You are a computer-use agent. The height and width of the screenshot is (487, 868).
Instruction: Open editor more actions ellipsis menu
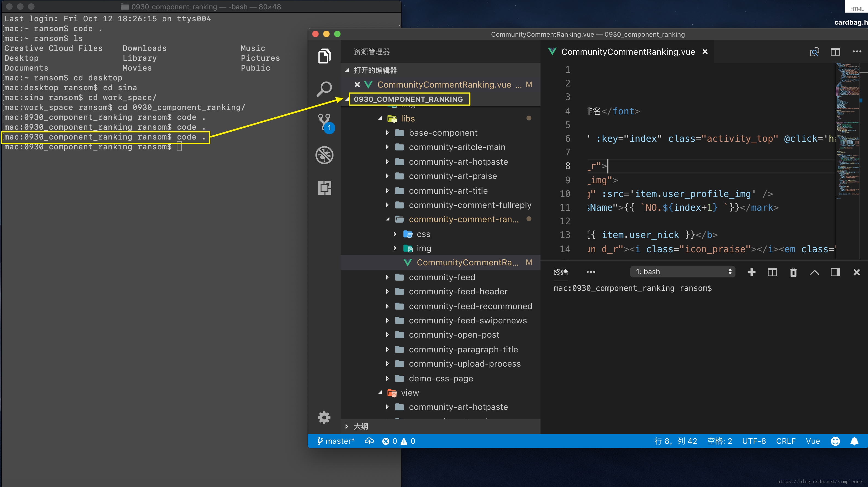pyautogui.click(x=856, y=52)
